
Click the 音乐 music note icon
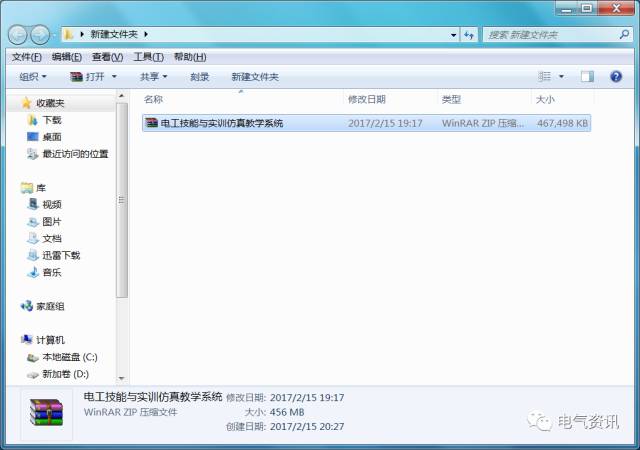(33, 272)
